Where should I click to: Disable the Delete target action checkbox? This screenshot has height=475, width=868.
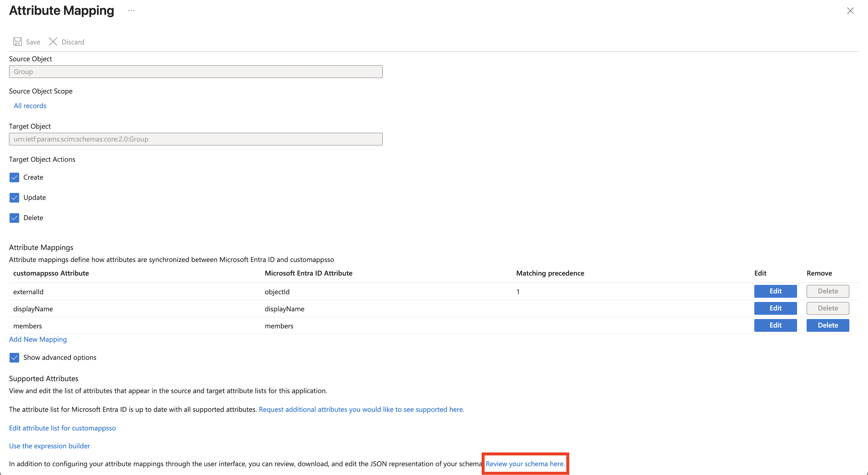click(14, 218)
